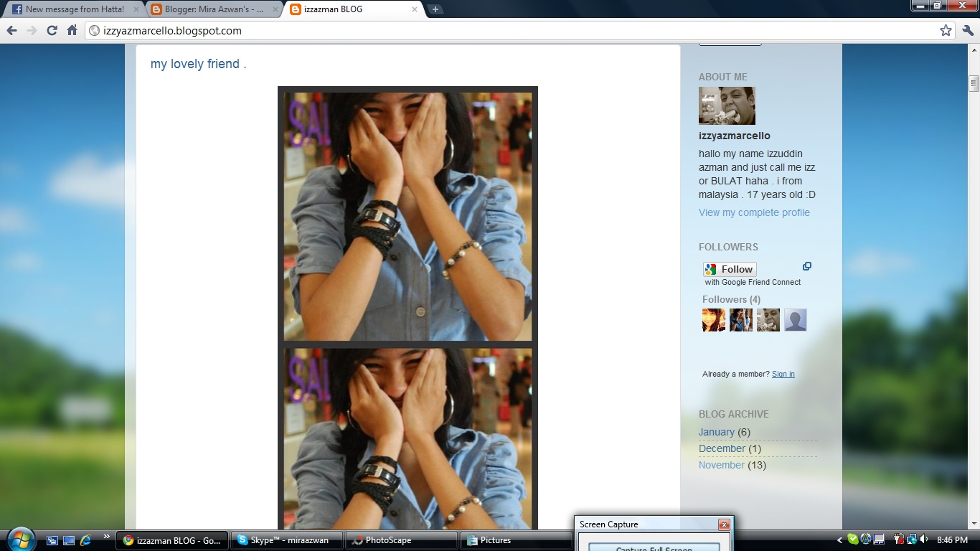Open the Chrome wrench menu
The image size is (980, 551).
968,31
